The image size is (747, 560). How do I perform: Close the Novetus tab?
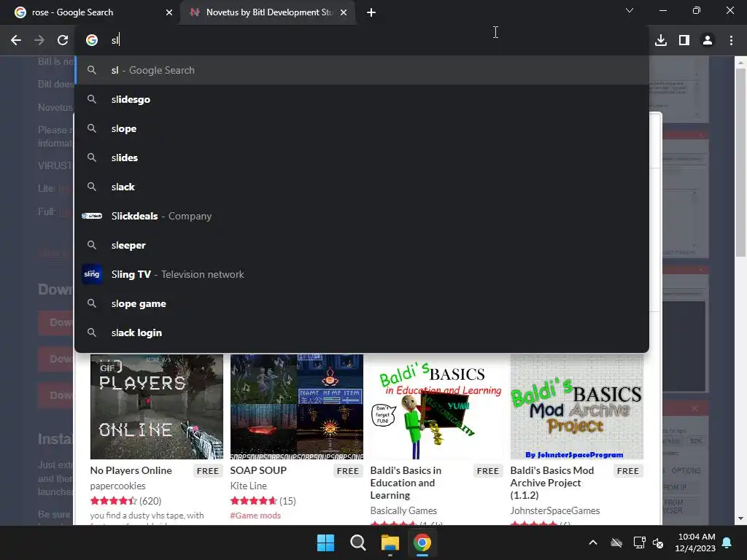click(x=344, y=12)
